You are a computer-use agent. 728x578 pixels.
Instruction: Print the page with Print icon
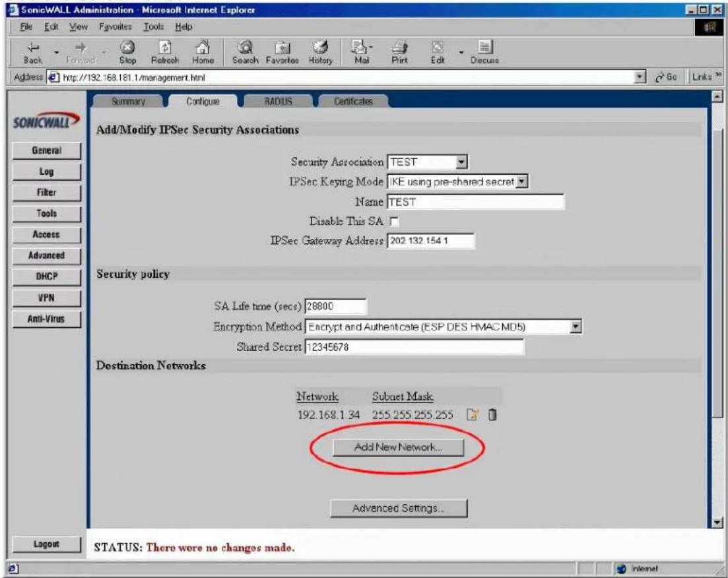click(x=399, y=53)
